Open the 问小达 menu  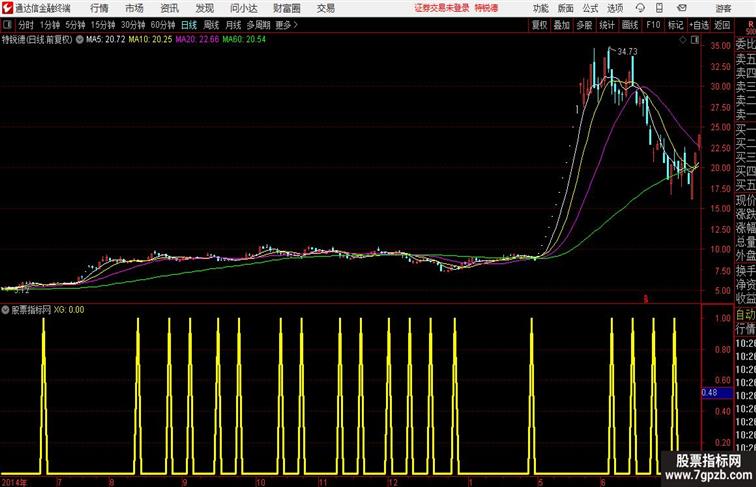click(243, 8)
